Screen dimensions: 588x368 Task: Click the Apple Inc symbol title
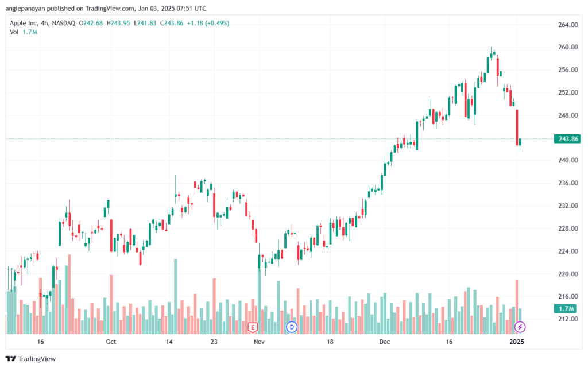tap(24, 23)
